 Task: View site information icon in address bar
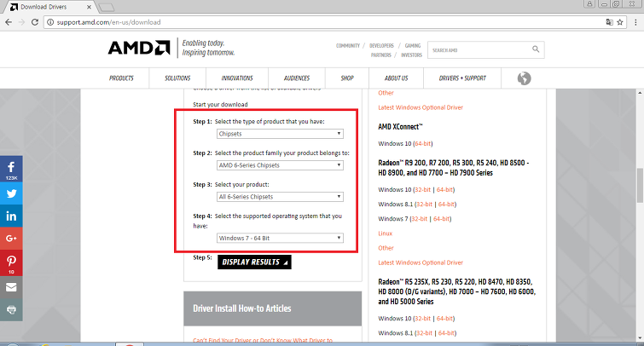(x=50, y=22)
